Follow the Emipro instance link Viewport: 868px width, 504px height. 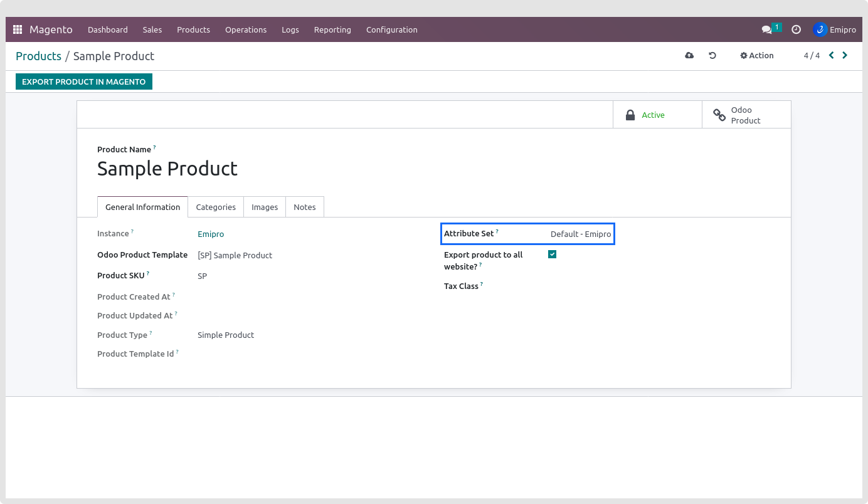tap(211, 234)
